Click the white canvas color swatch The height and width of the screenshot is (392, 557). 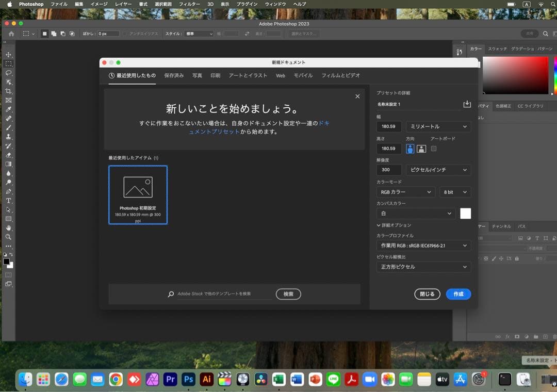465,213
